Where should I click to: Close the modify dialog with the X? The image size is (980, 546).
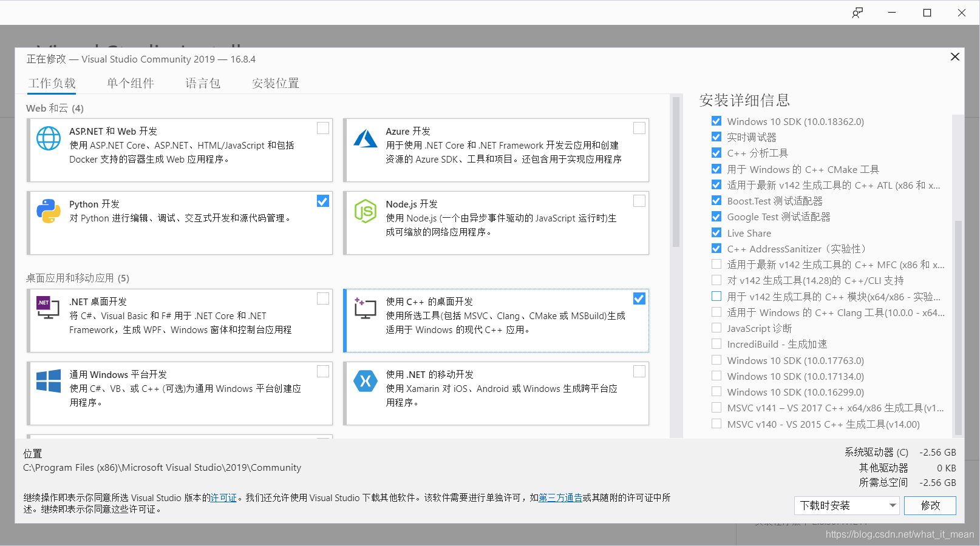[954, 56]
